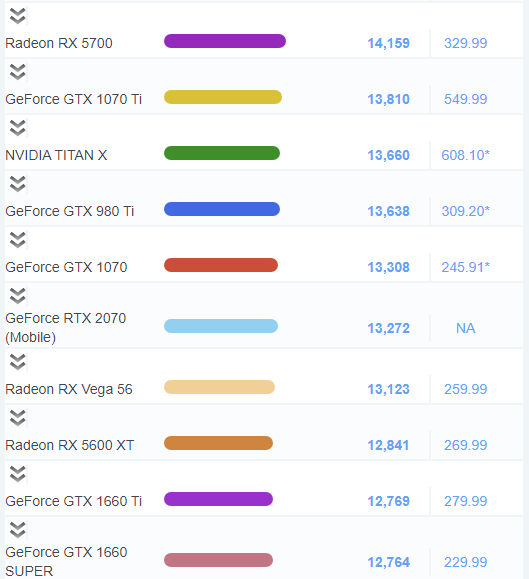Click the 12,769 score for GTX 1660 Ti

[x=388, y=501]
